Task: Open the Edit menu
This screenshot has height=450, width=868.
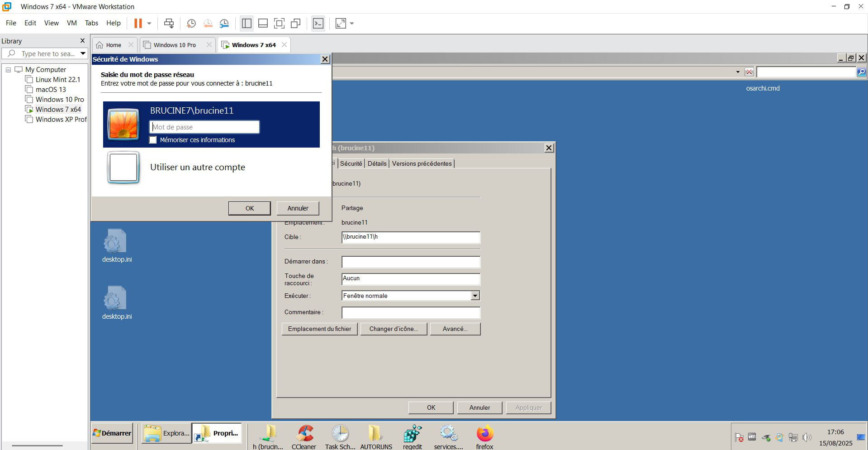Action: 30,23
